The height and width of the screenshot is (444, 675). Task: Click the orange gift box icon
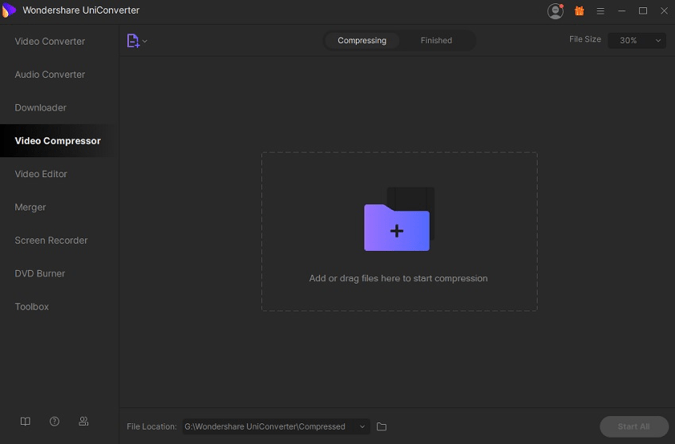pyautogui.click(x=579, y=11)
